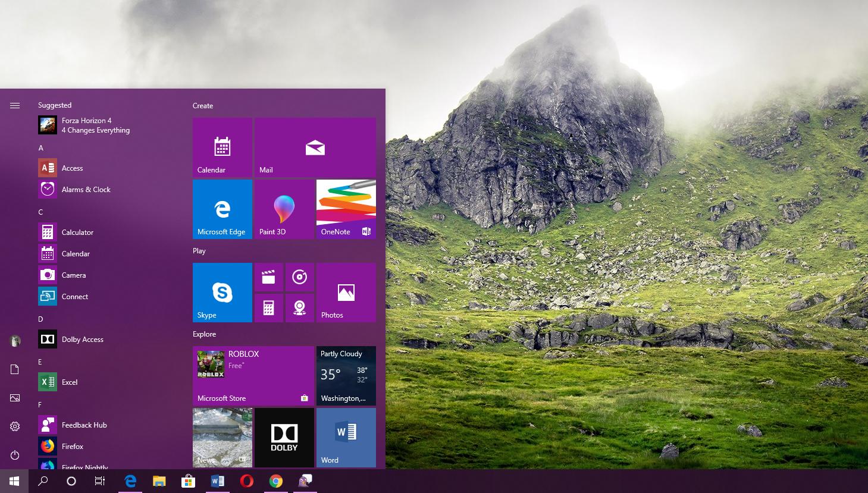
Task: Expand the Start hamburger menu
Action: (15, 105)
